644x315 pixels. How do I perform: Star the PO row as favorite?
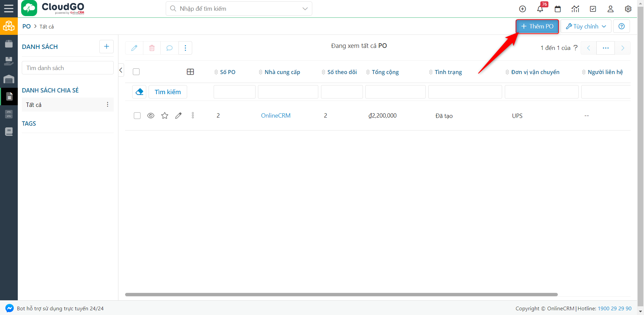165,116
